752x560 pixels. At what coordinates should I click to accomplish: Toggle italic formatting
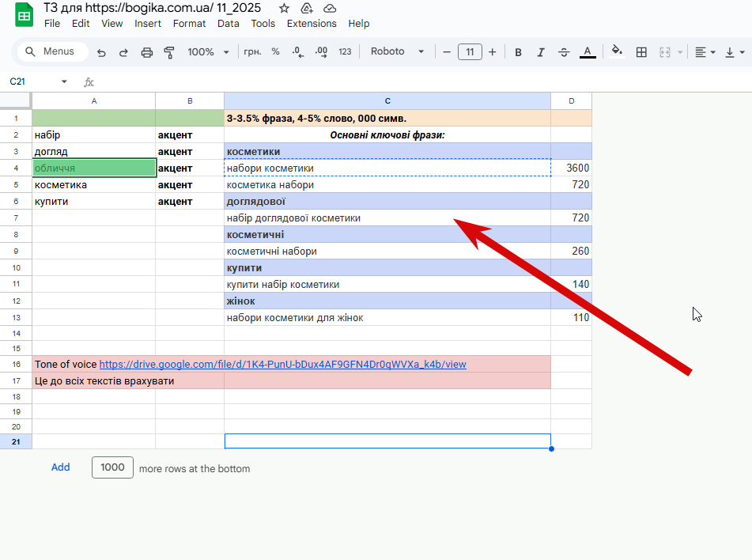[x=541, y=52]
